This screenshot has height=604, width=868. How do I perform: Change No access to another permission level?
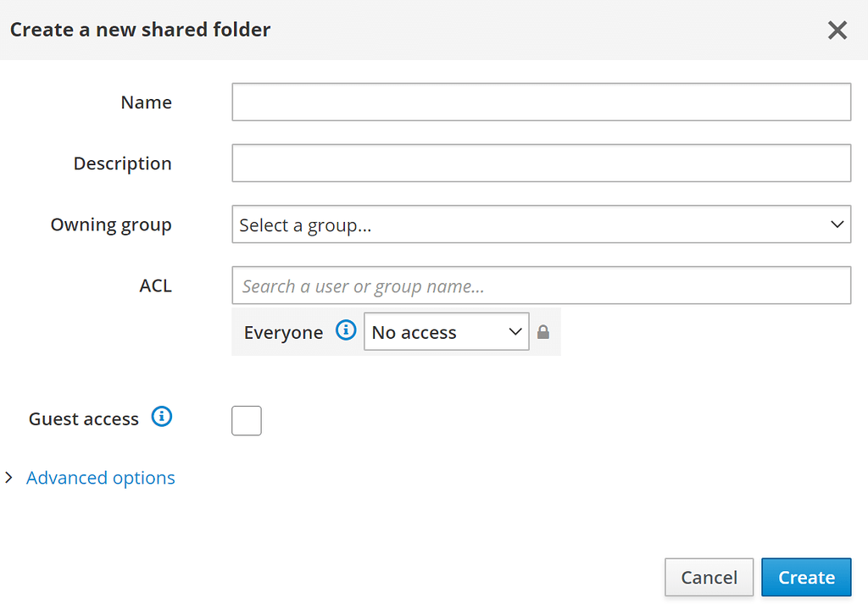[447, 331]
